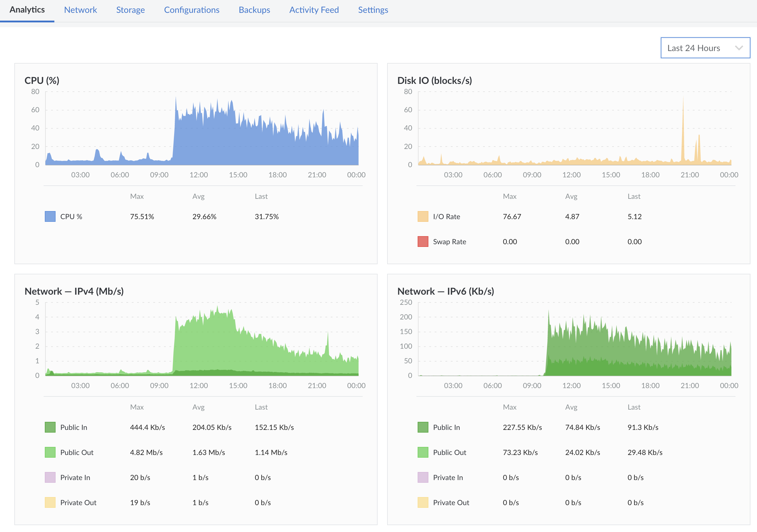The width and height of the screenshot is (757, 532).
Task: Open the Last 24 Hours dropdown
Action: point(705,48)
